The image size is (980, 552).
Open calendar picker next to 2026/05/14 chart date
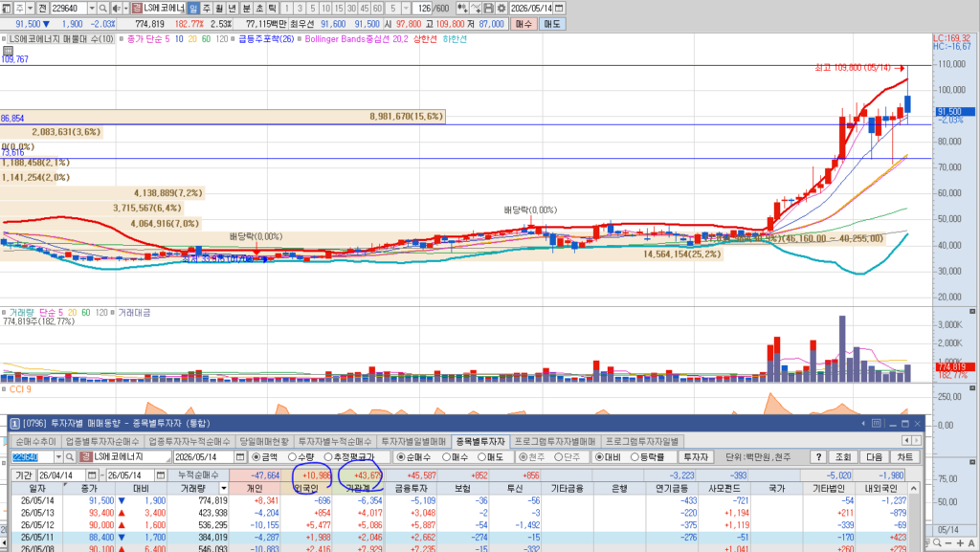coord(559,8)
